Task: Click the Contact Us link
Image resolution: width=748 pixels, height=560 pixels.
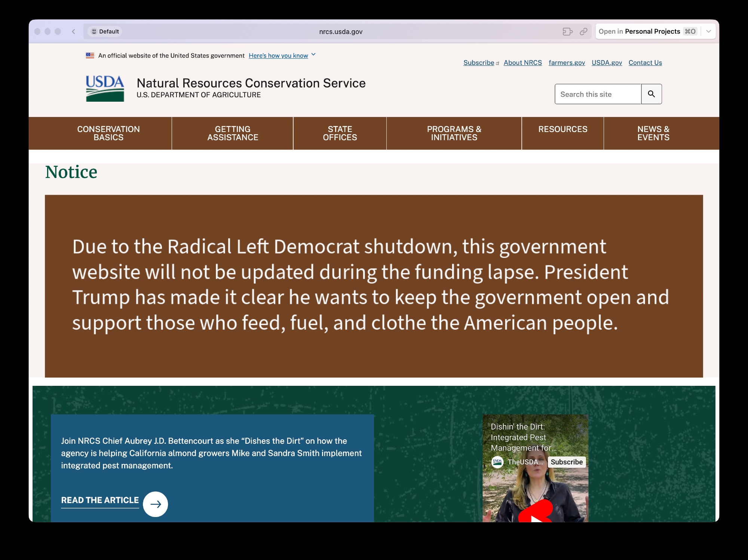Action: coord(645,62)
